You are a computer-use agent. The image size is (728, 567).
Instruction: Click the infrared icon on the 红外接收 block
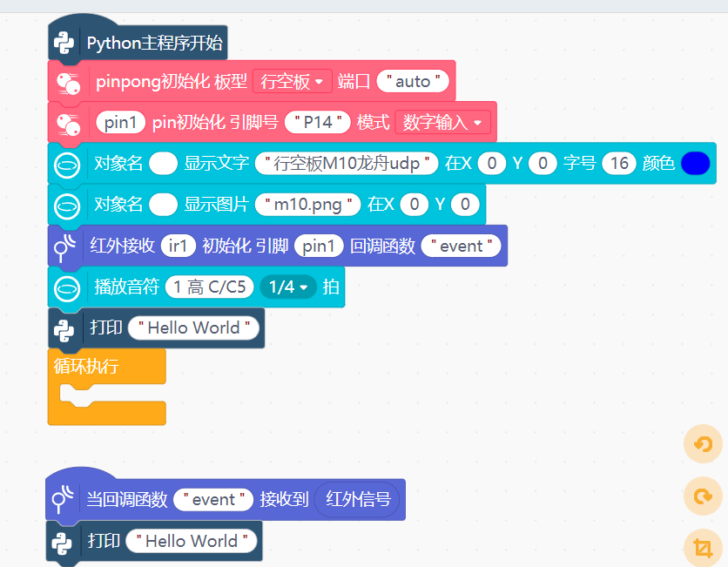click(65, 247)
